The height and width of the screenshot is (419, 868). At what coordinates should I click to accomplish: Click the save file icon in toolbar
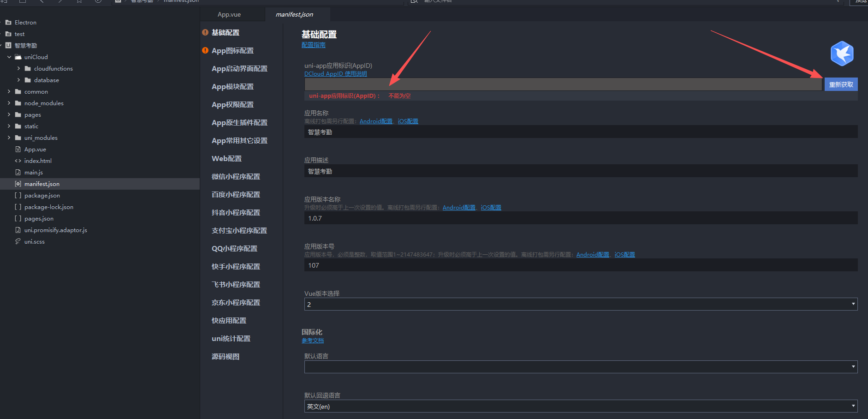click(23, 2)
